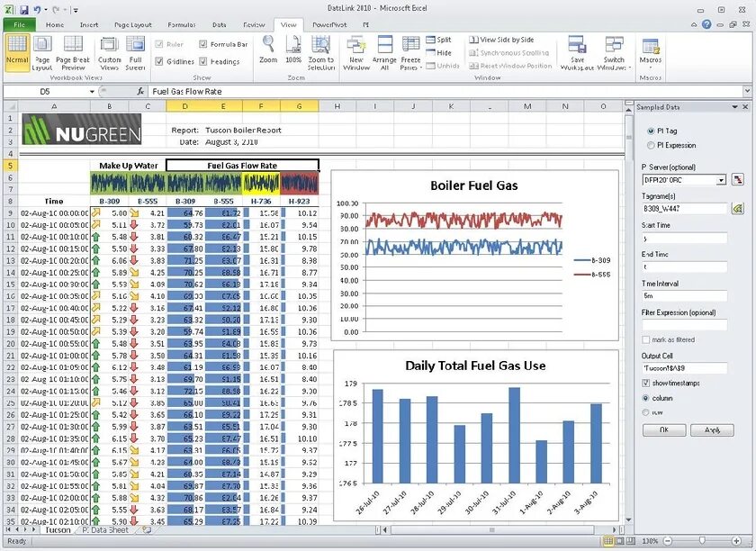Click Apply in Sampled Data pane
The height and width of the screenshot is (551, 756).
tap(712, 429)
